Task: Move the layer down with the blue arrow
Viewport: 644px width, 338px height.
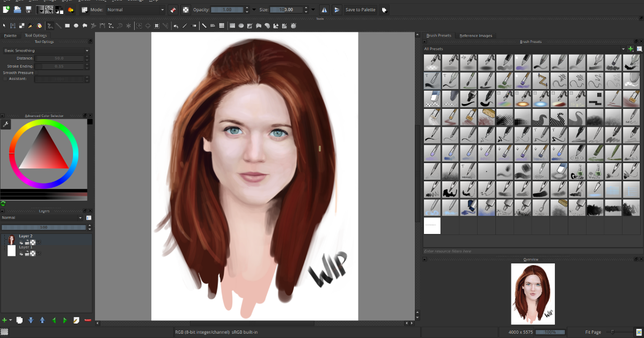Action: pos(31,320)
